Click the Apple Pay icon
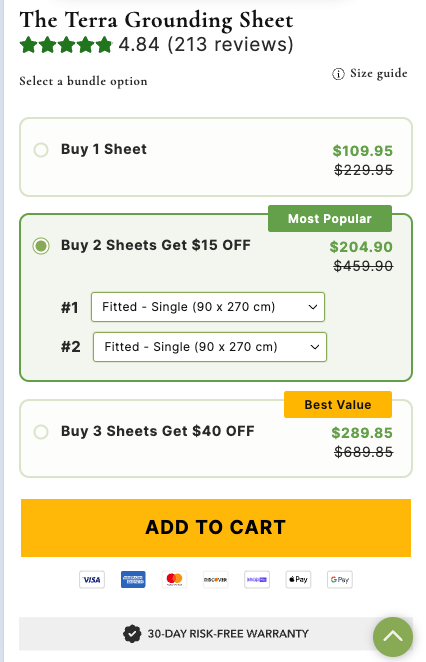 [298, 579]
